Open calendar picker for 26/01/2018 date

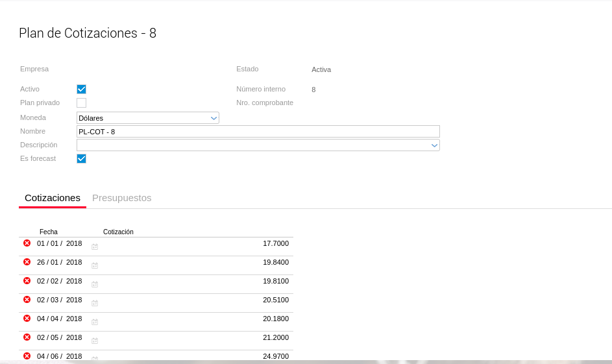pos(95,265)
